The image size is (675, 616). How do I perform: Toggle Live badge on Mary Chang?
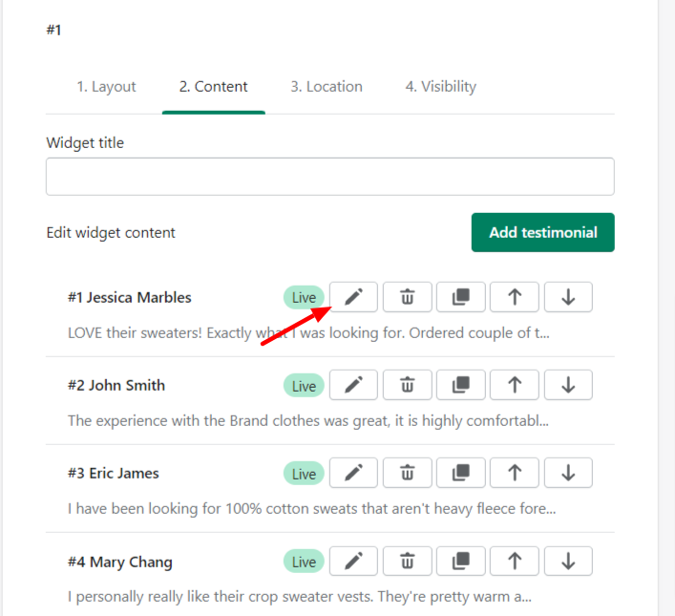tap(304, 562)
